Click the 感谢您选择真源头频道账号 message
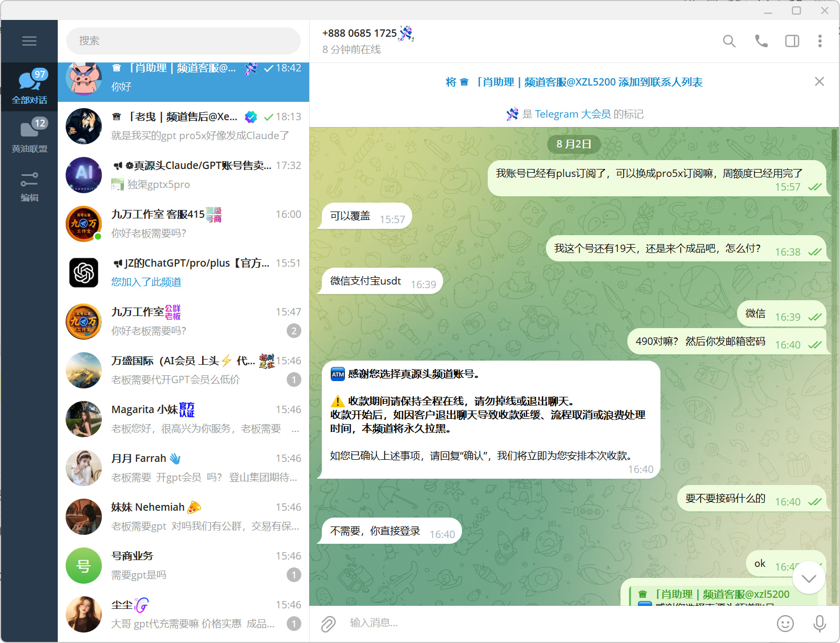 pos(489,420)
